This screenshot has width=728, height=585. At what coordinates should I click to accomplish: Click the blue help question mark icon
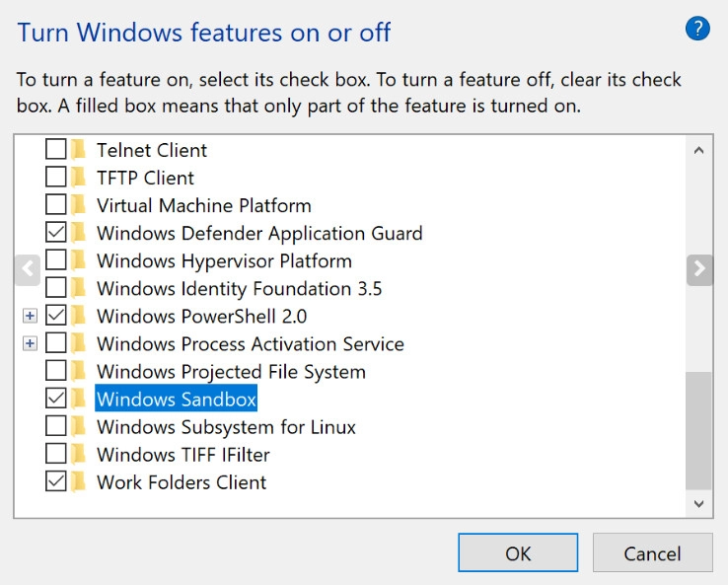tap(697, 30)
